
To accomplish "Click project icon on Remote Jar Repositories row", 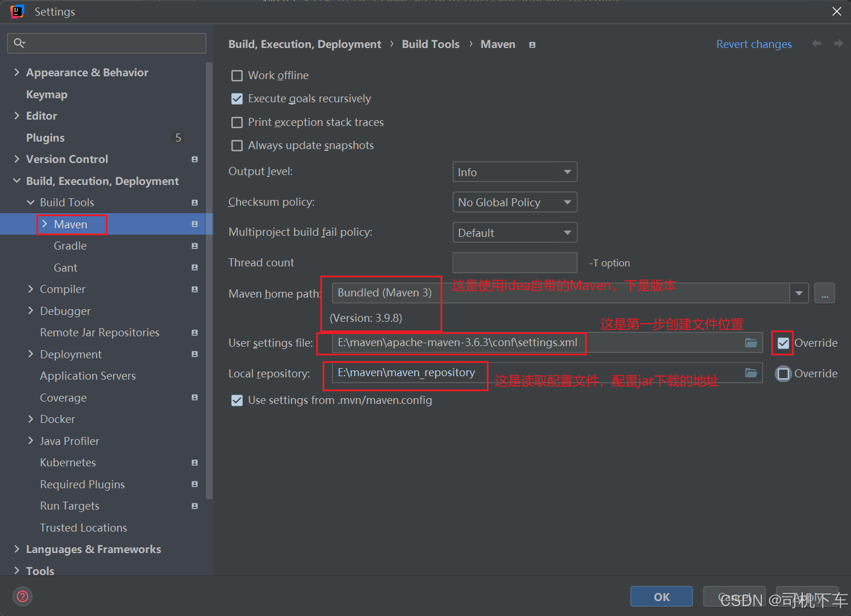I will (195, 332).
